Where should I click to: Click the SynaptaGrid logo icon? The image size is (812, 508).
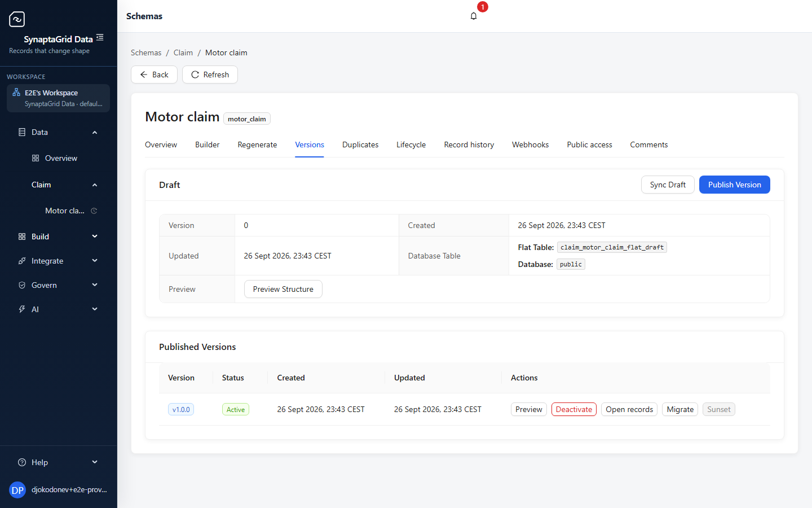[17, 19]
